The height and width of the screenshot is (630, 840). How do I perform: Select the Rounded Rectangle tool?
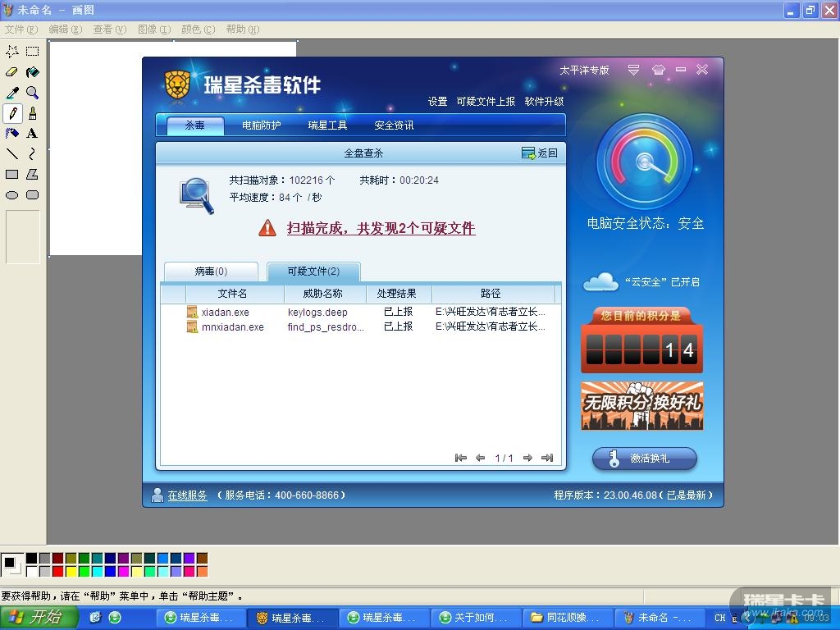(x=32, y=195)
